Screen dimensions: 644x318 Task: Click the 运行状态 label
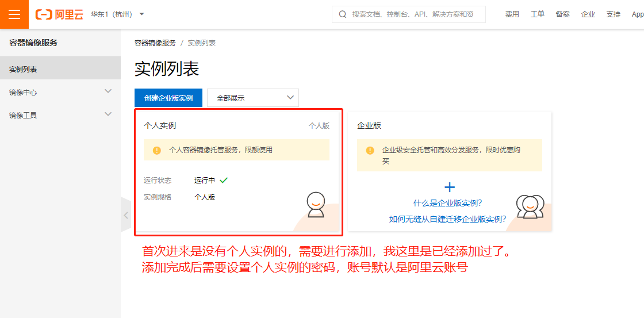click(158, 180)
